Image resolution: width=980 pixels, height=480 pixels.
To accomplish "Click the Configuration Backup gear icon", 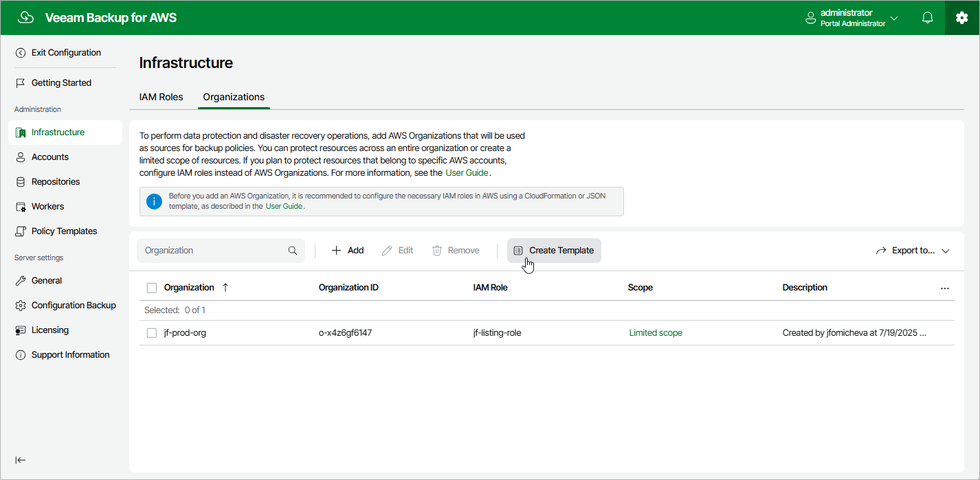I will pyautogui.click(x=21, y=306).
